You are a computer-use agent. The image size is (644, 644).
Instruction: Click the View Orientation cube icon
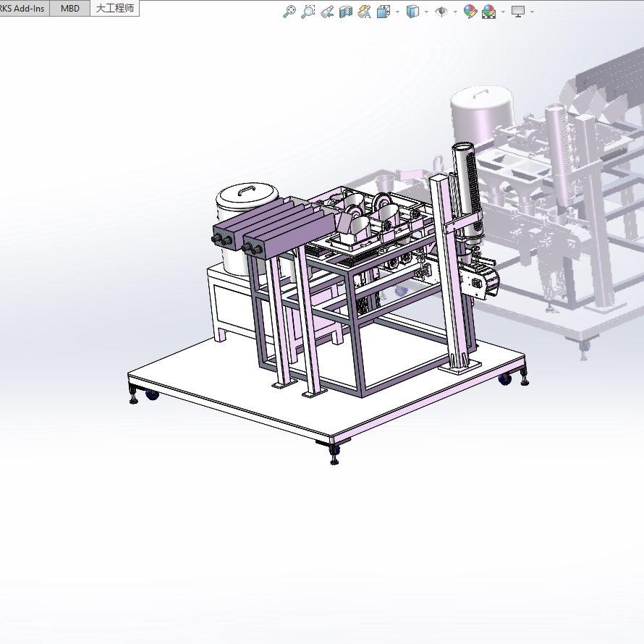384,12
